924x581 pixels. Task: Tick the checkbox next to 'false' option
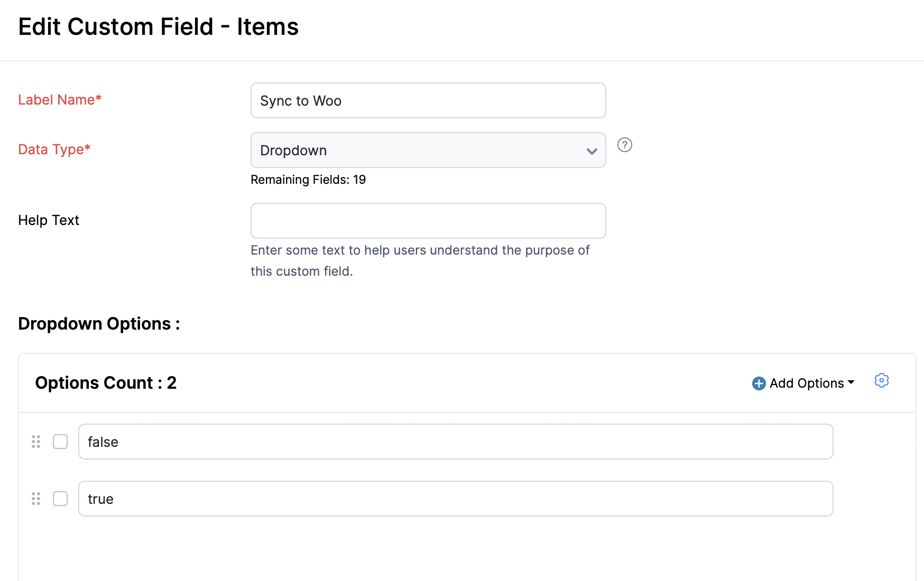(x=60, y=442)
